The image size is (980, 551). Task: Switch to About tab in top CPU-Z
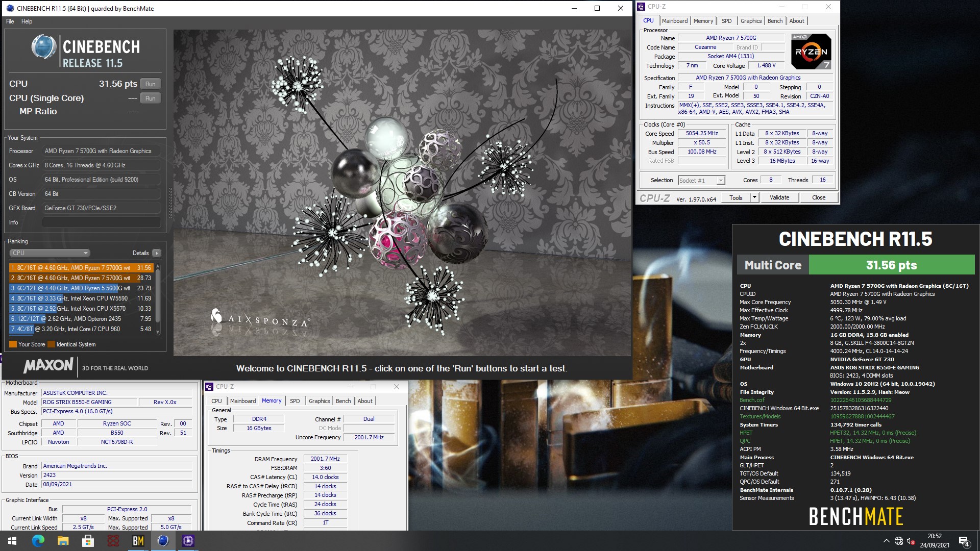[797, 21]
